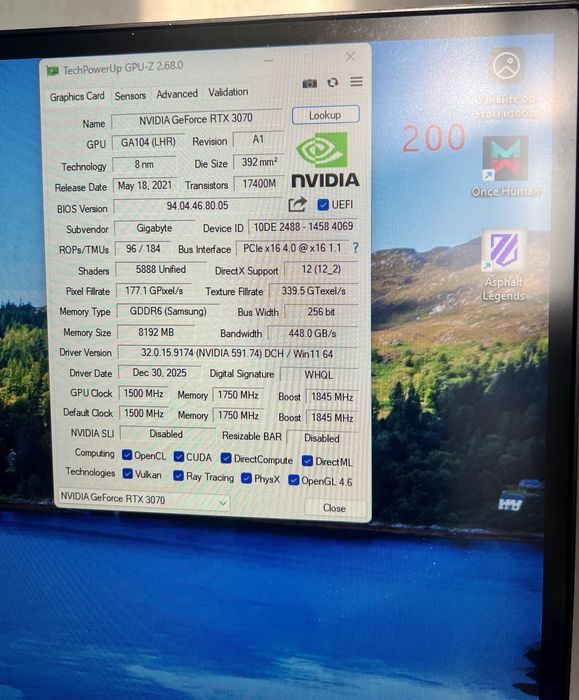Viewport: 579px width, 700px height.
Task: Toggle the CUDA checkbox
Action: (x=179, y=456)
